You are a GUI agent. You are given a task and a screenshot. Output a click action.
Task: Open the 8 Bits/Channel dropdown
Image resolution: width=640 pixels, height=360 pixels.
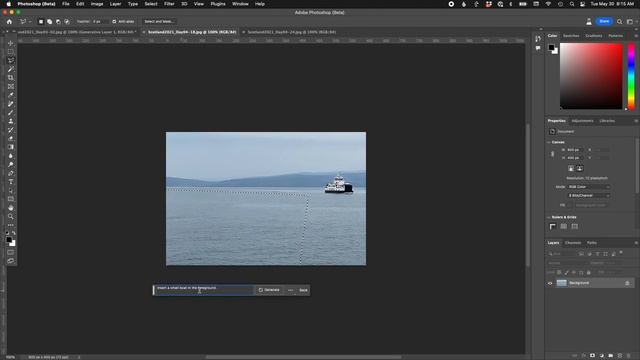coord(589,196)
